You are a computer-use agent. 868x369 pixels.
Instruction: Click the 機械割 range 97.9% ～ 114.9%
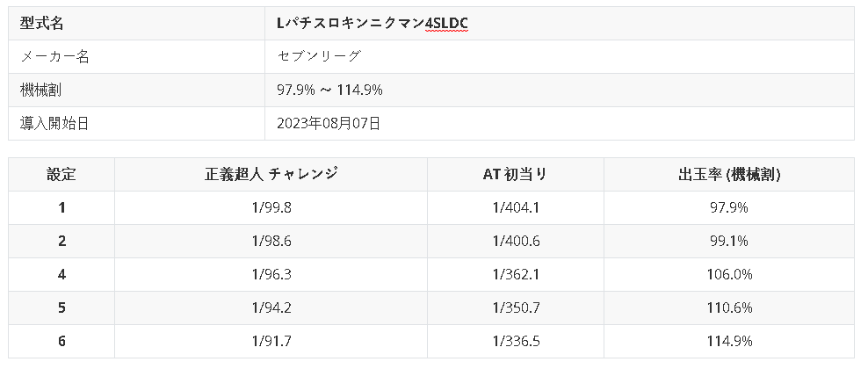pyautogui.click(x=329, y=90)
